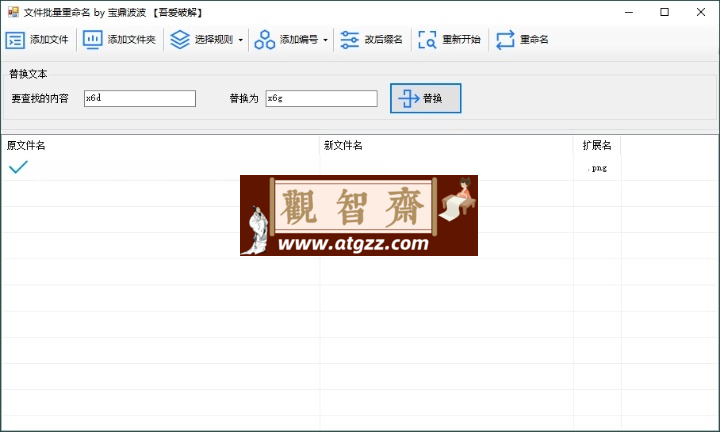The height and width of the screenshot is (432, 720).
Task: Click the 扩展名 column header
Action: click(x=597, y=146)
